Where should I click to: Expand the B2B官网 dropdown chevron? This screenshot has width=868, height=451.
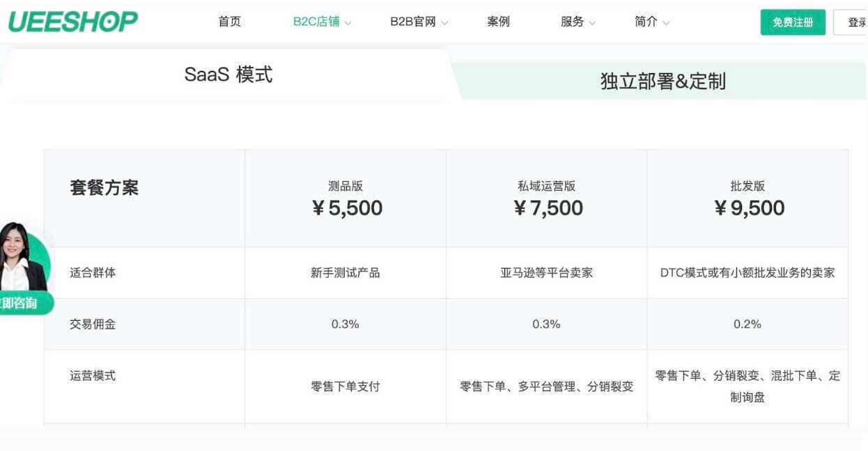[444, 23]
